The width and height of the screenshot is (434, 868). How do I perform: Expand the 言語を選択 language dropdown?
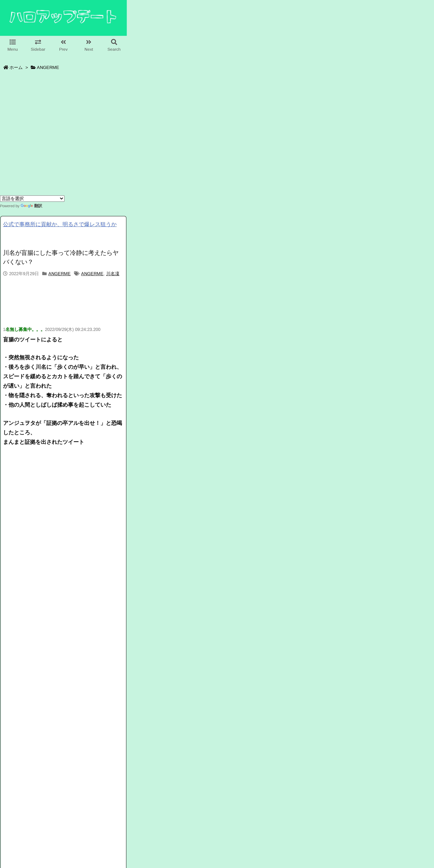[x=32, y=199]
